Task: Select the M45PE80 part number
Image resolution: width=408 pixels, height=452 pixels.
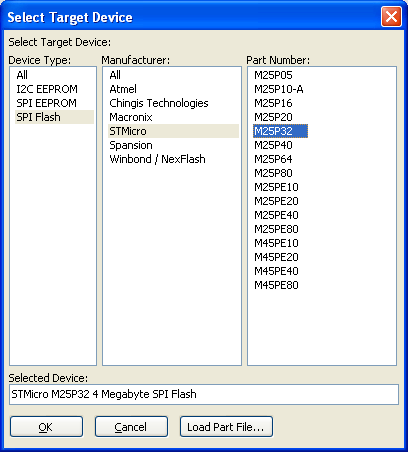Action: click(276, 285)
